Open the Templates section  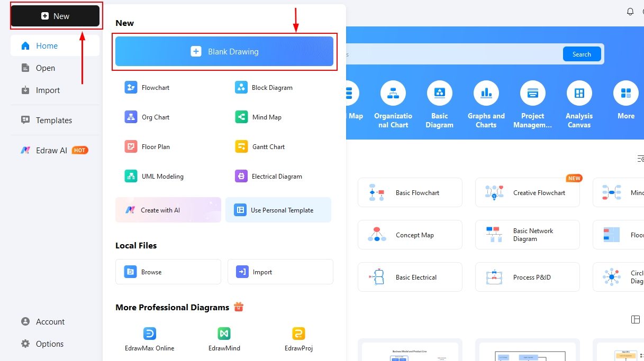tap(55, 121)
